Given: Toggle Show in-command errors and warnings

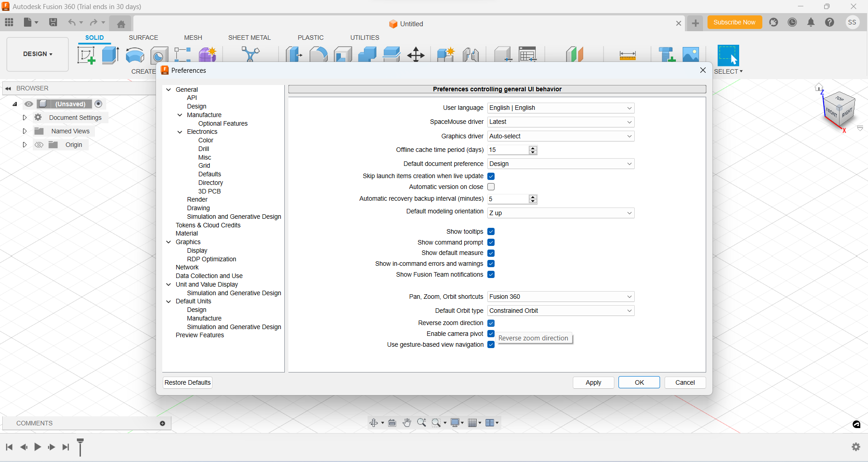Looking at the screenshot, I should click(x=491, y=264).
